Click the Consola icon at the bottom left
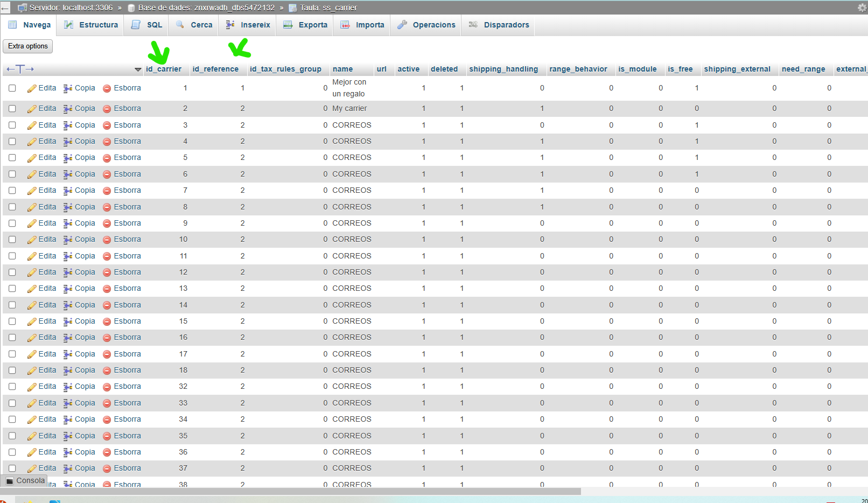Screen dimensions: 868x503 [x=9, y=481]
